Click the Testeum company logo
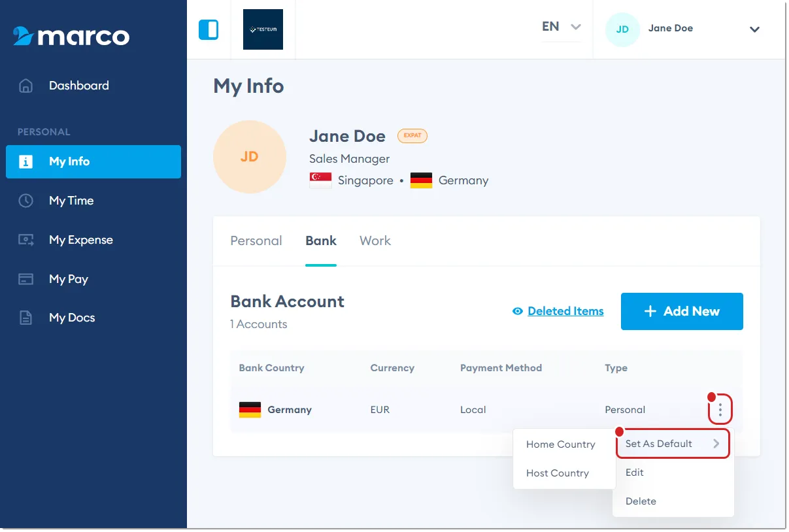The width and height of the screenshot is (789, 532). (263, 29)
